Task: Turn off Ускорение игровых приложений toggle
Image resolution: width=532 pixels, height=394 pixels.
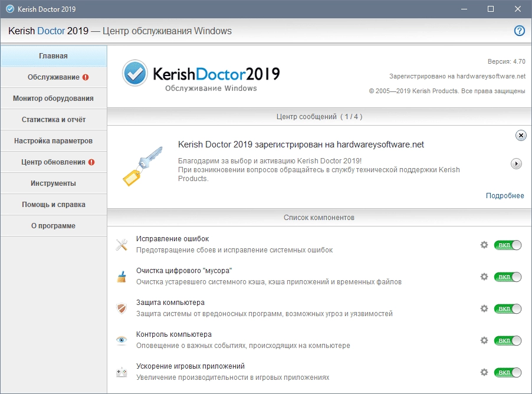Action: coord(508,373)
